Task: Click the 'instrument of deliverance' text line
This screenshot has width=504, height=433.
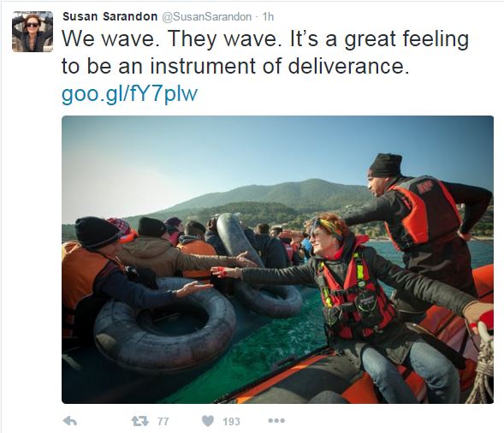Action: [235, 66]
